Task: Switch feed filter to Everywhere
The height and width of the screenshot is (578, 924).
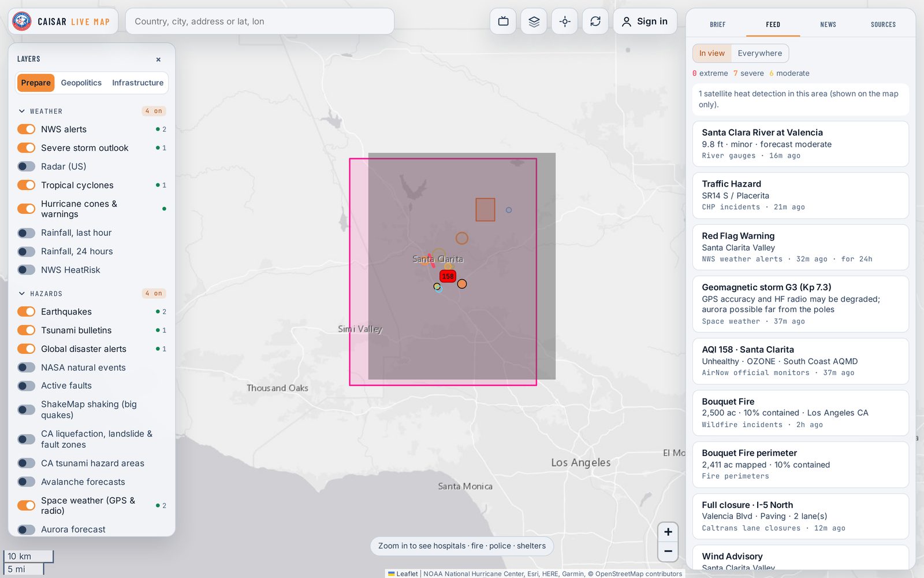Action: click(759, 53)
